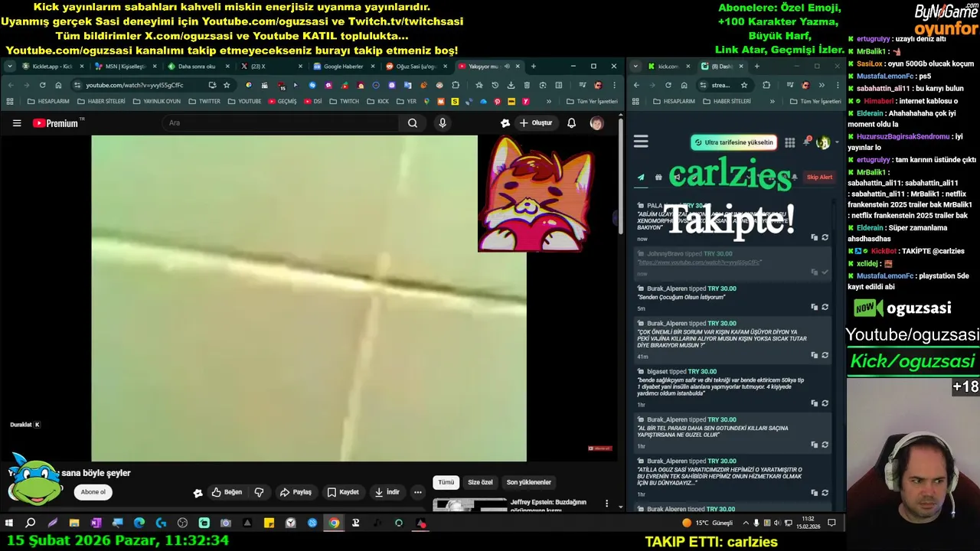Show hidden system tray icons chevron
The image size is (980, 551).
pos(746,523)
